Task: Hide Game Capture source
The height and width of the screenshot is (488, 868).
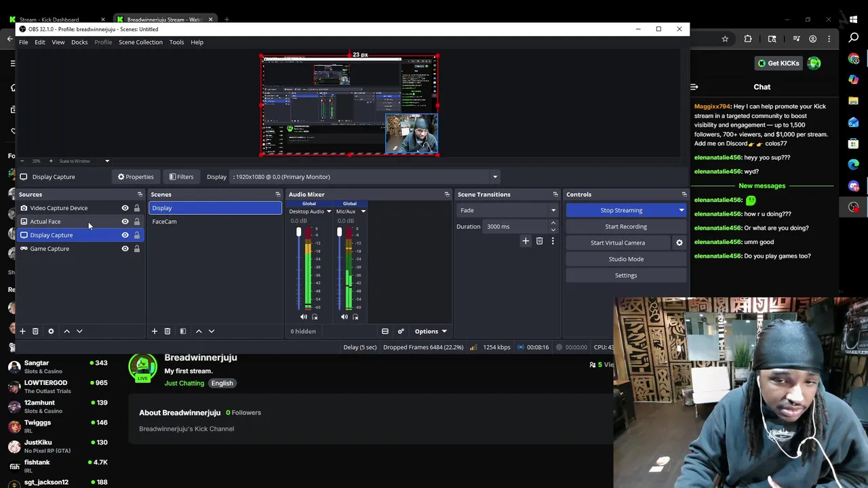Action: [x=125, y=249]
